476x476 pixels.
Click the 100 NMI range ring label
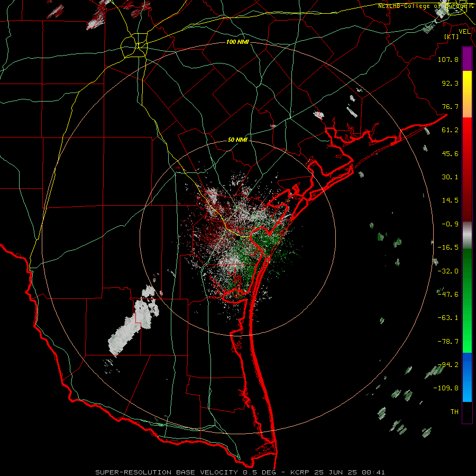pos(237,42)
